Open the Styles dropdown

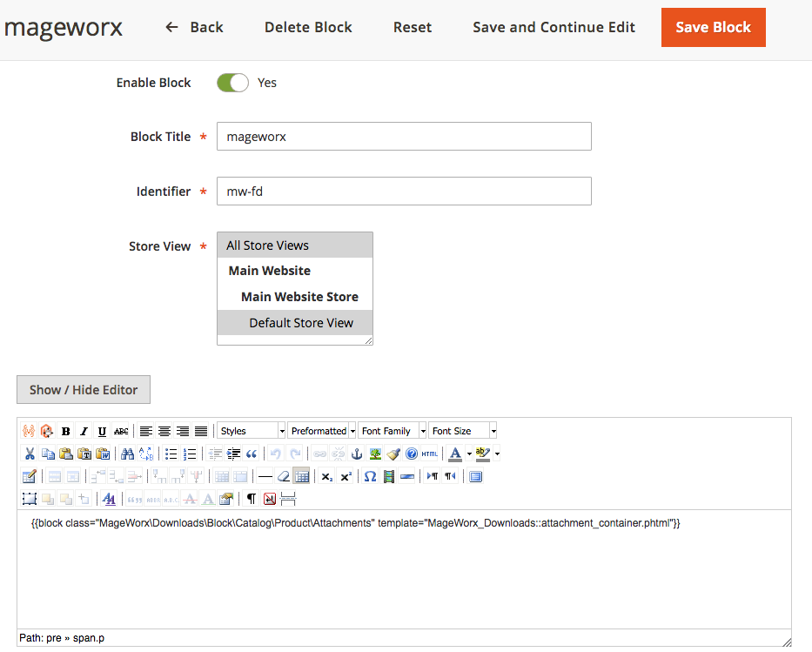pyautogui.click(x=252, y=431)
